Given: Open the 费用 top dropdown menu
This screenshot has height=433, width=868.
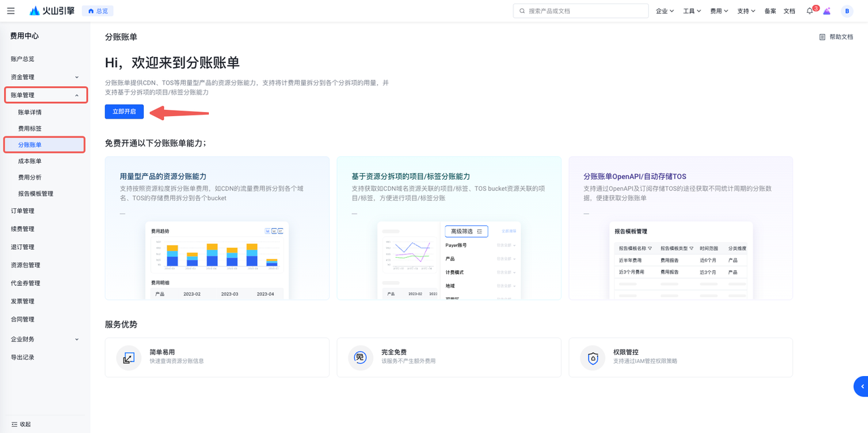Looking at the screenshot, I should tap(719, 11).
